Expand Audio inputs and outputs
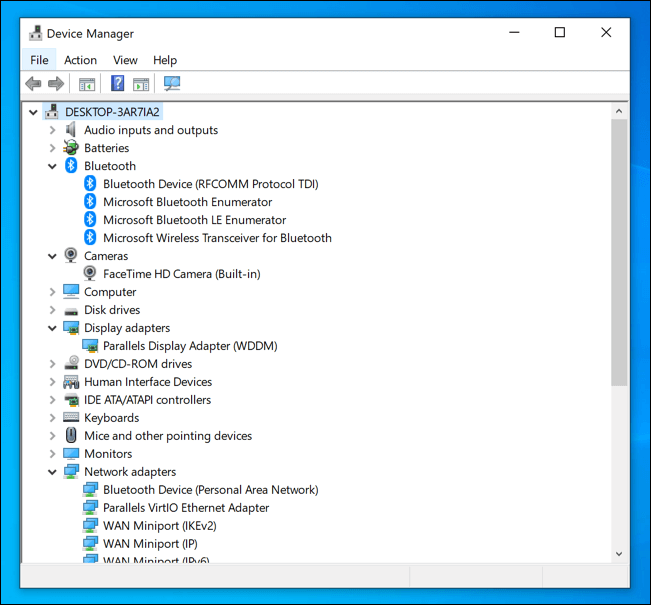 point(52,130)
